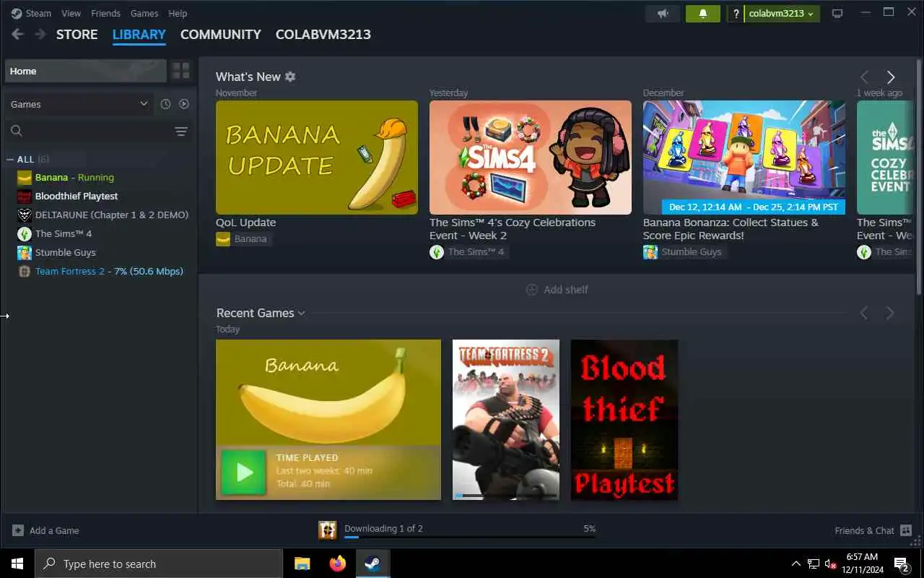924x578 pixels.
Task: Open the Sims 4 Cozy Celebrations Week 2 thumbnail
Action: [531, 157]
